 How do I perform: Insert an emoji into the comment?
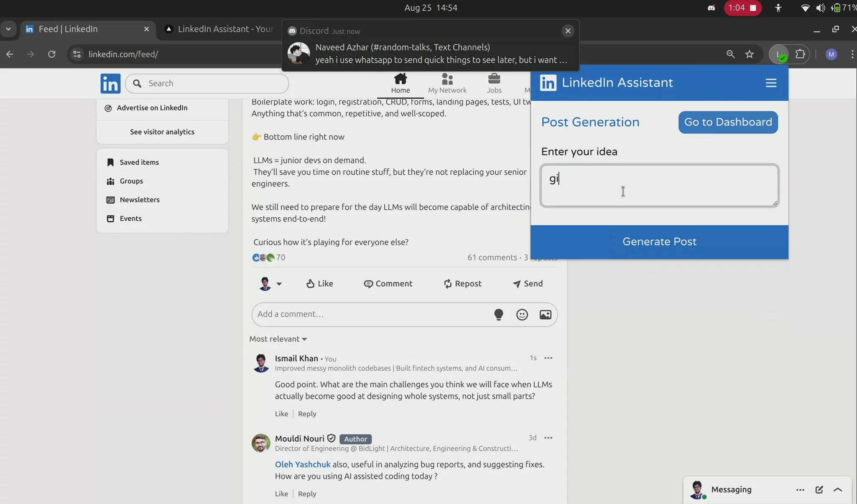click(x=522, y=314)
